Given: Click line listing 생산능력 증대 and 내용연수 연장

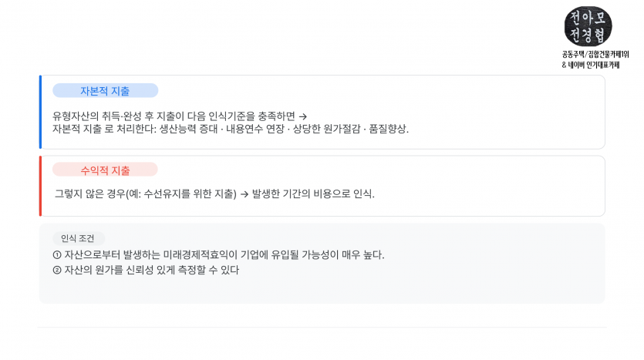Looking at the screenshot, I should click(231, 129).
